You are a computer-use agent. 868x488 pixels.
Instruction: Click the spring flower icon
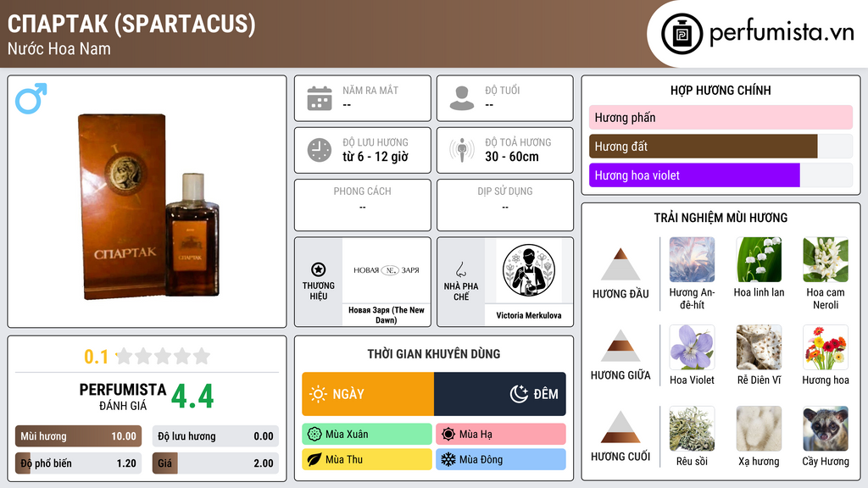tap(314, 435)
